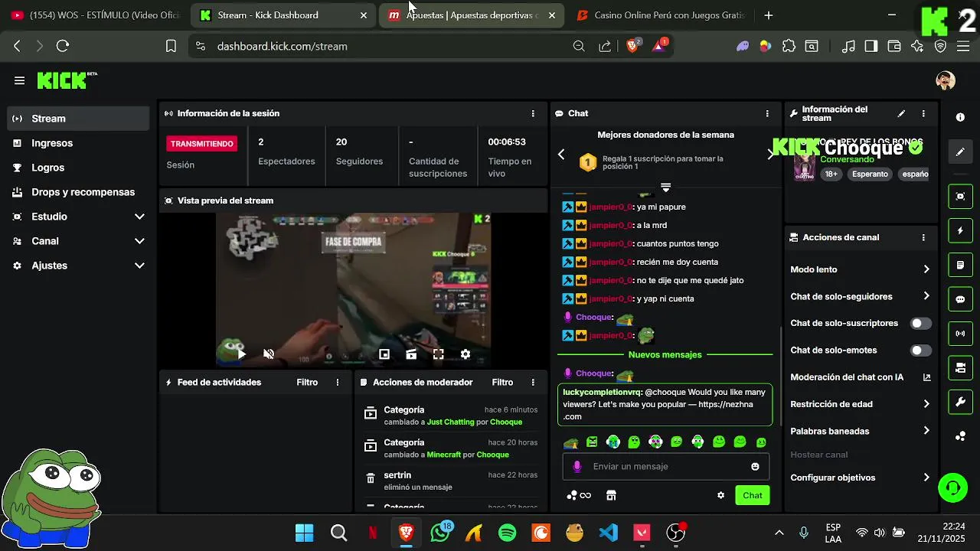Open a new browser tab with plus
980x551 pixels.
pyautogui.click(x=768, y=15)
